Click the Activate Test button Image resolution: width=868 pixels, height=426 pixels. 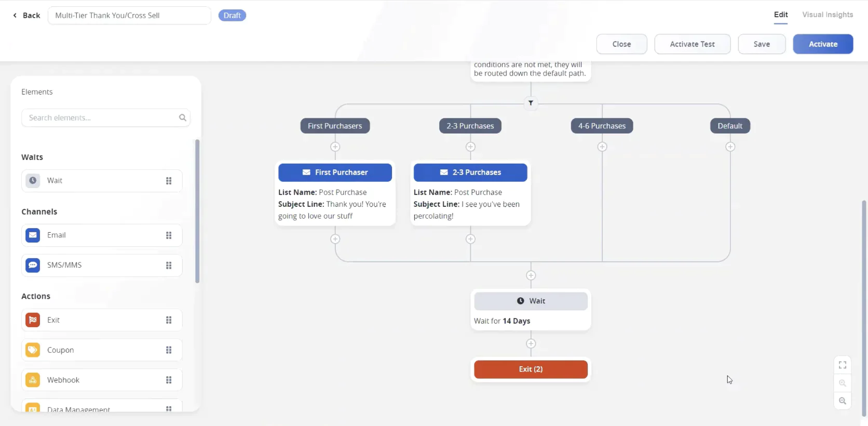point(693,44)
